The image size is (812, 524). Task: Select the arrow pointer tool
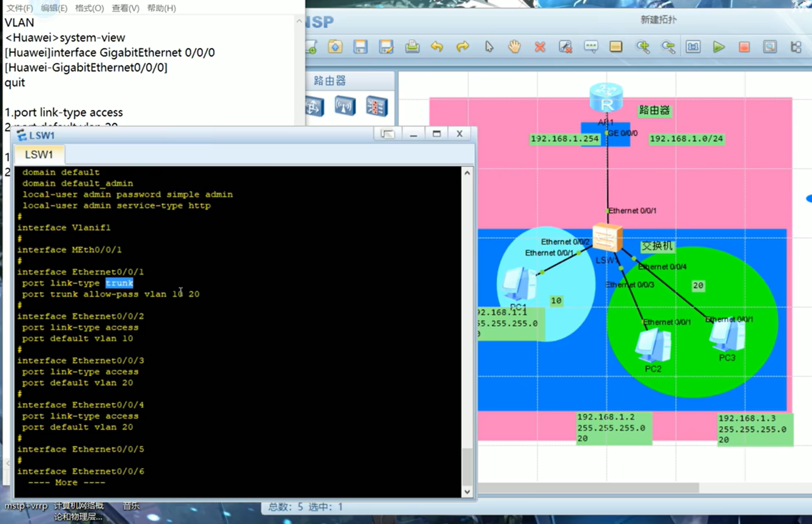point(489,47)
